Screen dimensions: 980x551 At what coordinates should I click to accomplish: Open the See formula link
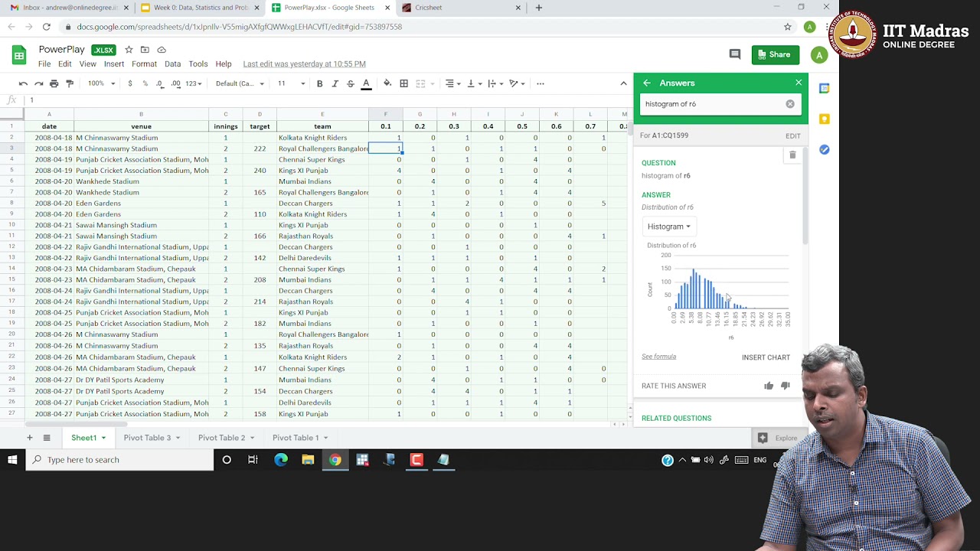658,357
